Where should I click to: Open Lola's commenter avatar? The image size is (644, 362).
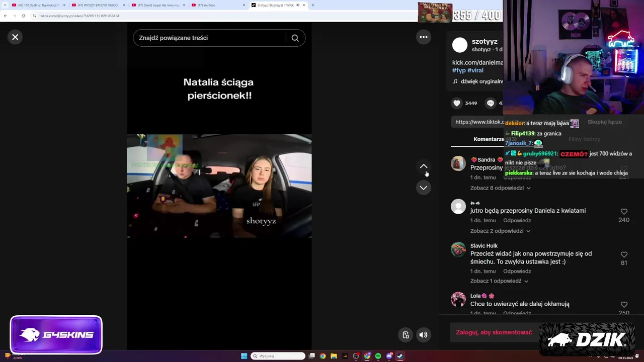pyautogui.click(x=458, y=299)
